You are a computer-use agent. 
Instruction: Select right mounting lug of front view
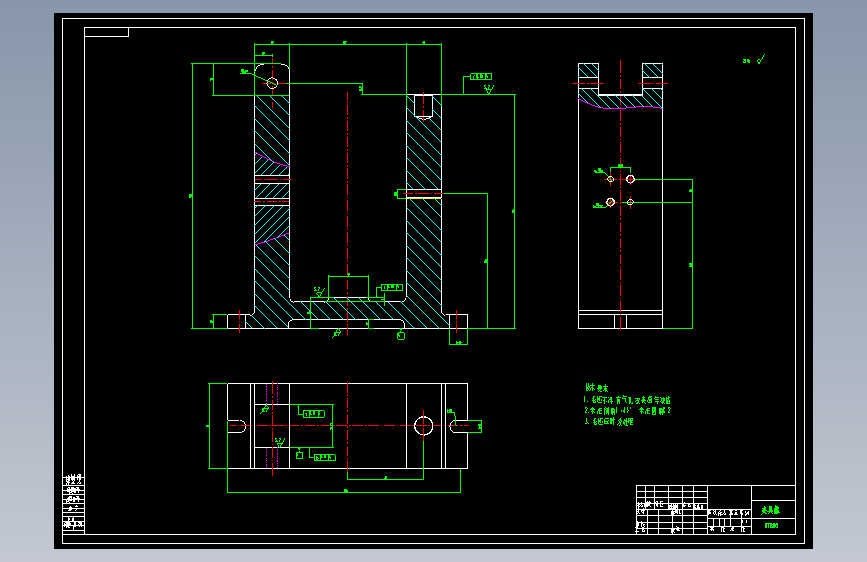pyautogui.click(x=458, y=321)
